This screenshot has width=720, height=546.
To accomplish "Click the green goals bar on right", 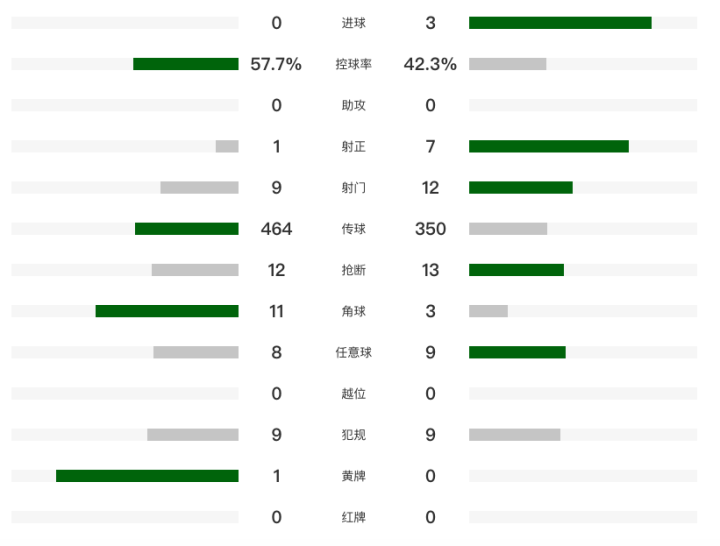I will pyautogui.click(x=560, y=23).
